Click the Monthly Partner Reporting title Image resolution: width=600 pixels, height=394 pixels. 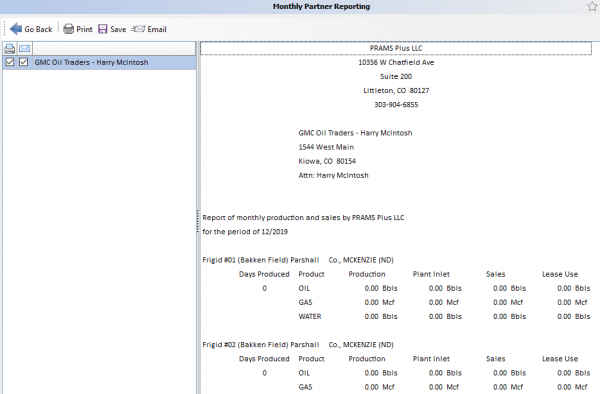pos(321,7)
